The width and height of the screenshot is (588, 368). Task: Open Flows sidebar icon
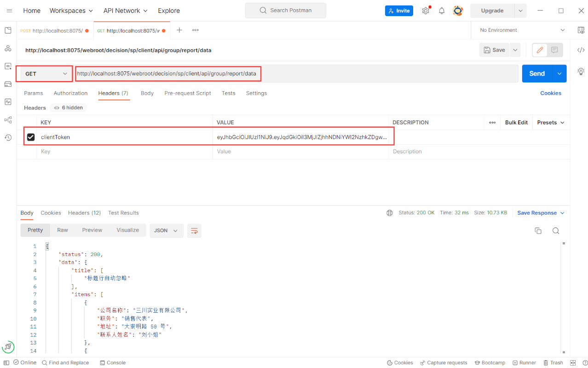point(8,120)
